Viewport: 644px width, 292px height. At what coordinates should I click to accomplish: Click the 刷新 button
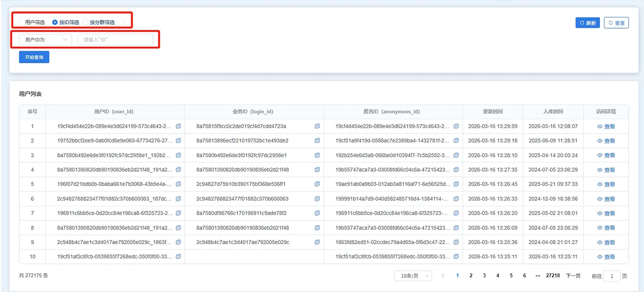pos(587,23)
